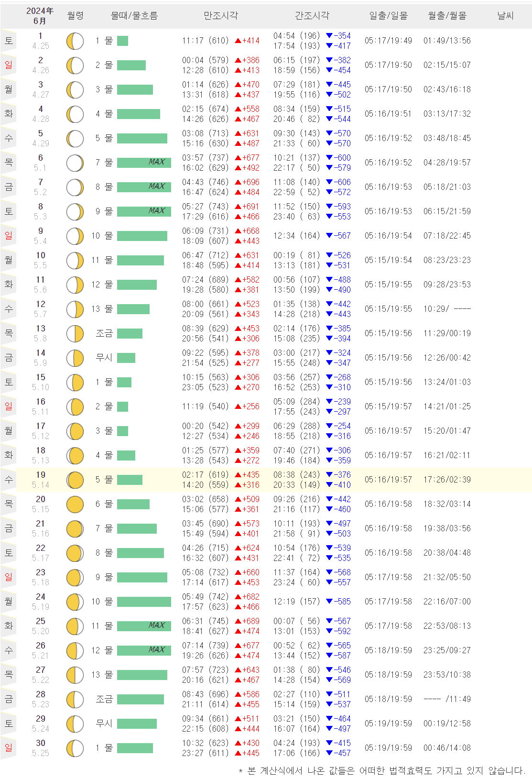Click the 만조시각 column header
This screenshot has height=779, width=532.
[221, 16]
